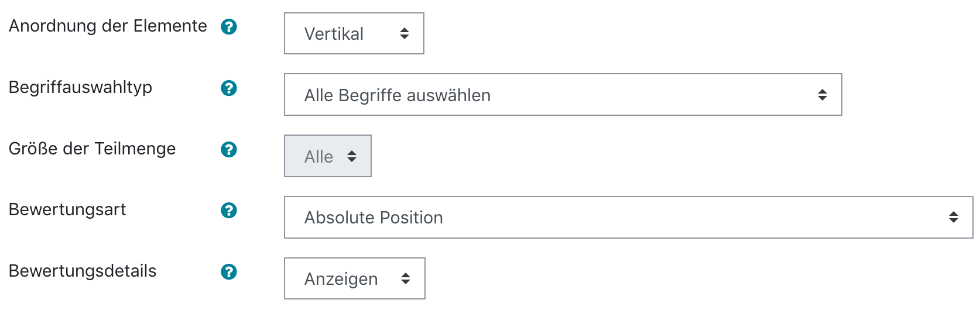This screenshot has height=310, width=980.
Task: Click arrow stepper on Vertikal select
Action: 405,34
